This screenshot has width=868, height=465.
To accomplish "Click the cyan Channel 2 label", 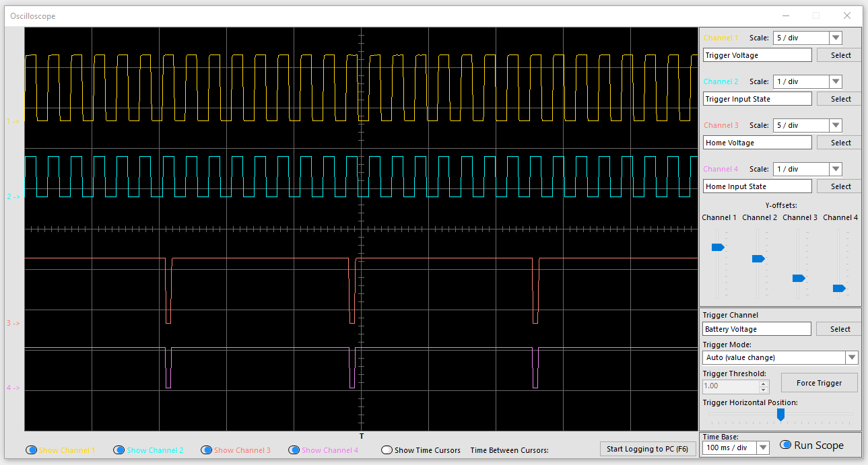I will click(721, 82).
